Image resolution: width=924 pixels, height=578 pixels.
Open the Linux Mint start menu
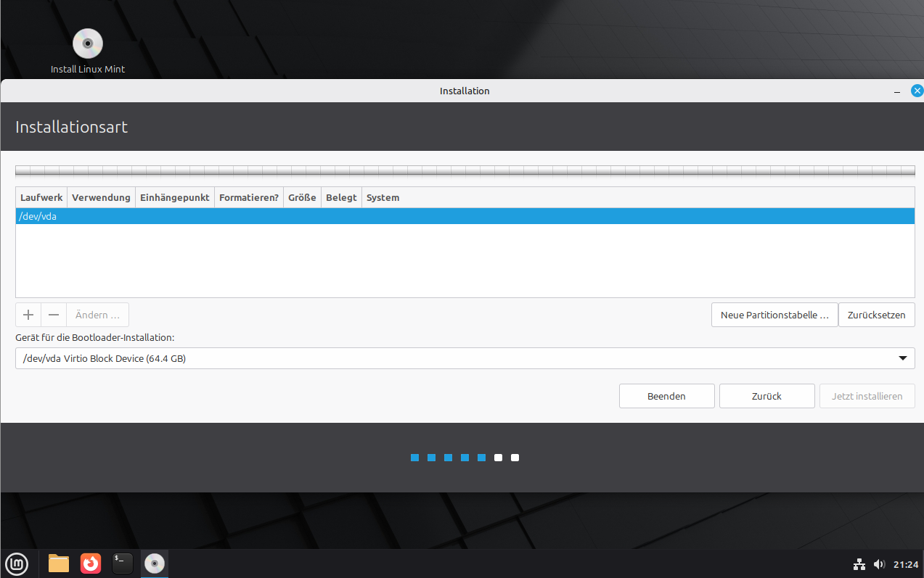[17, 563]
